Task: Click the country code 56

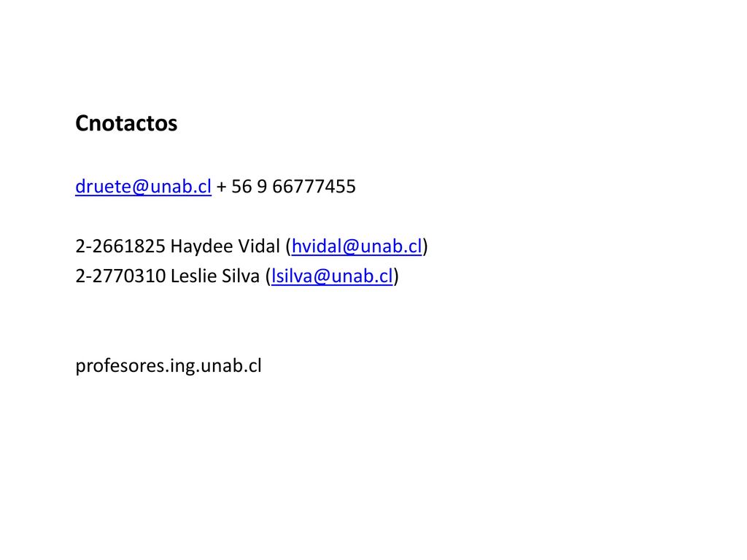Action: pos(241,186)
